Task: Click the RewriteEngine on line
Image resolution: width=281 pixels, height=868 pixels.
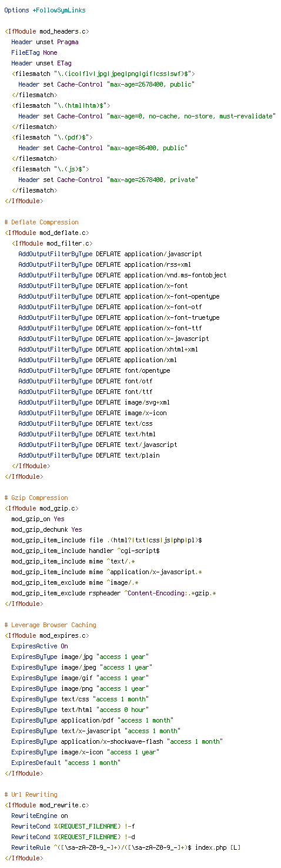Action: (39, 816)
